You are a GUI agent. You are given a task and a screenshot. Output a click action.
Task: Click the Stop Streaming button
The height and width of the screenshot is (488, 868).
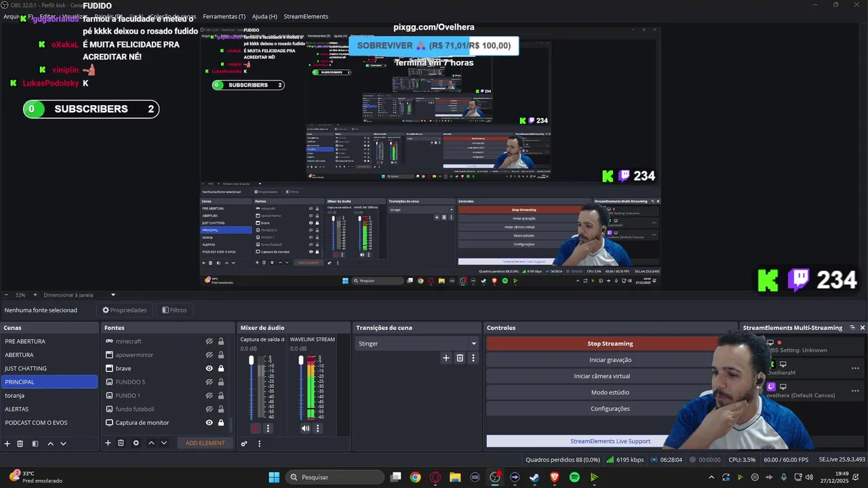[x=610, y=344]
